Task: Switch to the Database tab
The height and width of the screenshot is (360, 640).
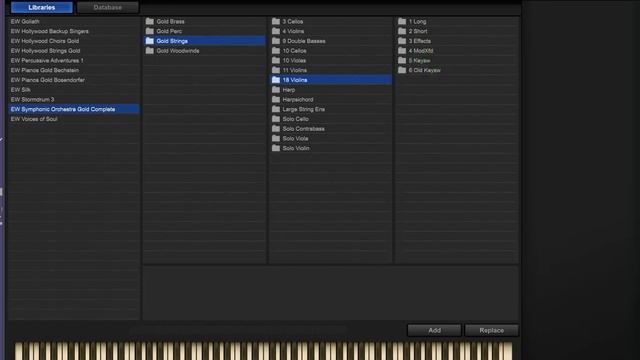Action: [x=108, y=7]
